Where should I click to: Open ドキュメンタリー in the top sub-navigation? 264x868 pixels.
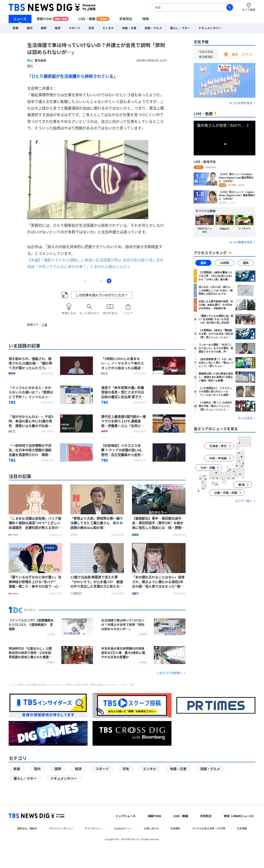(210, 28)
